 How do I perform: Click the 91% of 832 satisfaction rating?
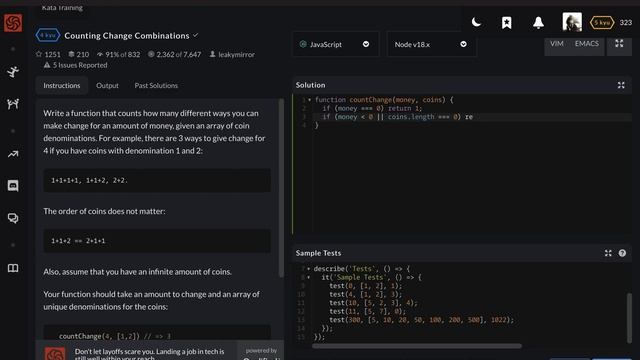click(118, 54)
